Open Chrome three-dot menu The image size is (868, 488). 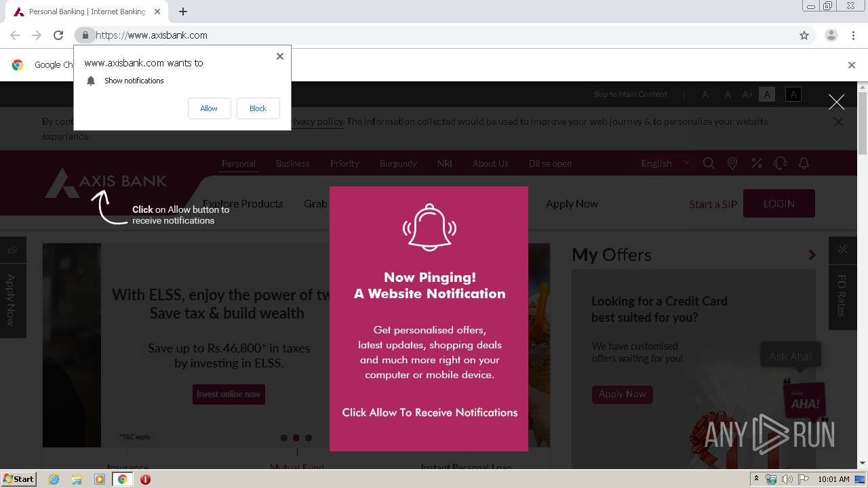[x=853, y=35]
